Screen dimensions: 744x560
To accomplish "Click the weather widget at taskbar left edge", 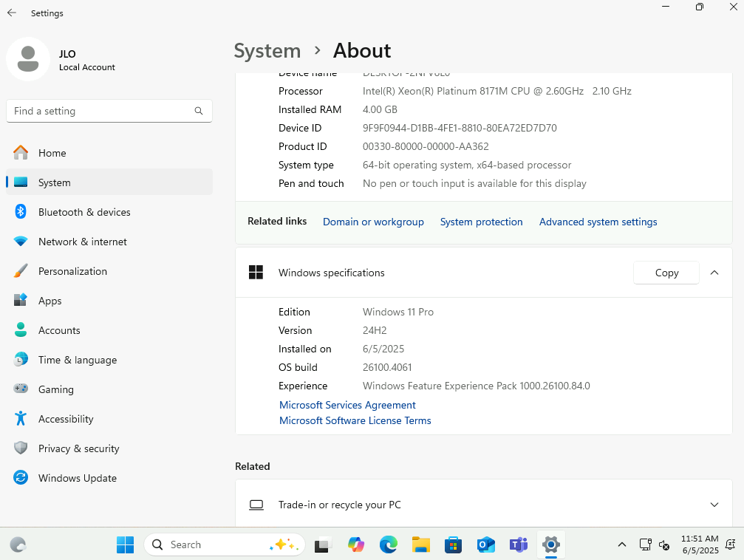I will [18, 544].
